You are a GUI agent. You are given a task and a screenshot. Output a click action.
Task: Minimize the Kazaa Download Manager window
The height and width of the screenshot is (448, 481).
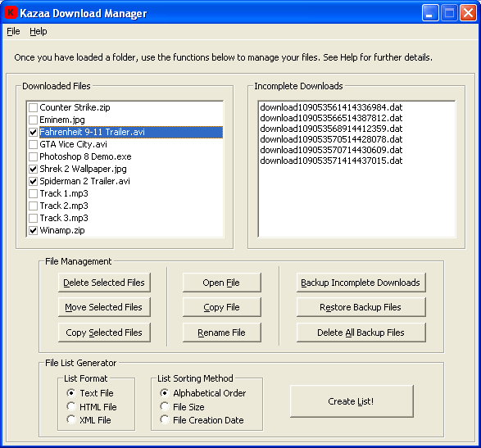click(430, 13)
